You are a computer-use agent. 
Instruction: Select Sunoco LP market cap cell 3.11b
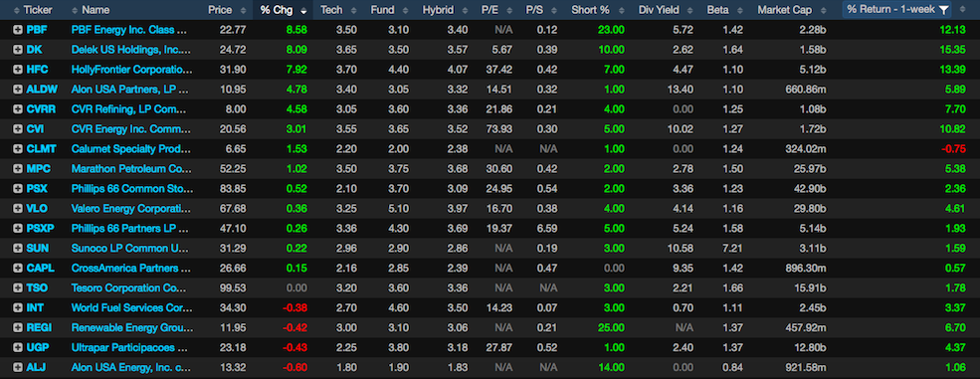tap(812, 248)
